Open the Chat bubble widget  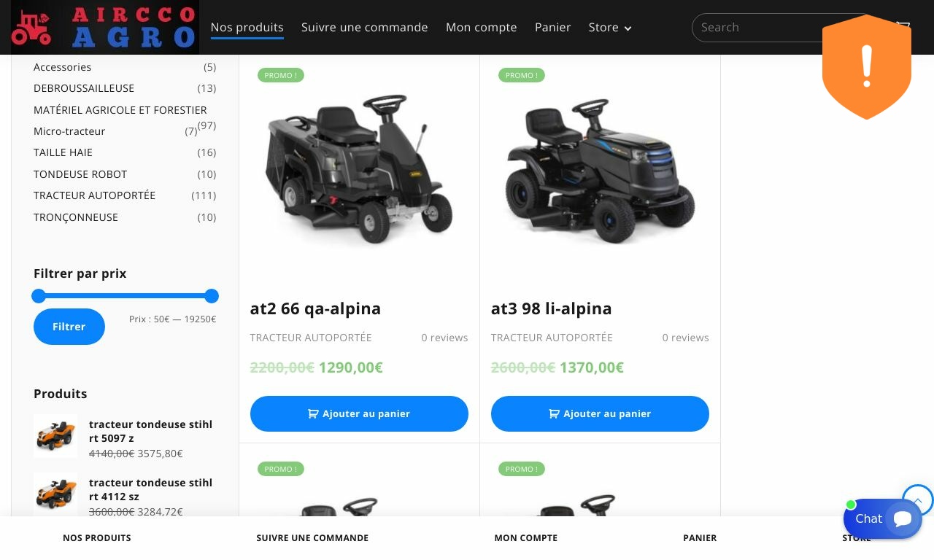[883, 518]
